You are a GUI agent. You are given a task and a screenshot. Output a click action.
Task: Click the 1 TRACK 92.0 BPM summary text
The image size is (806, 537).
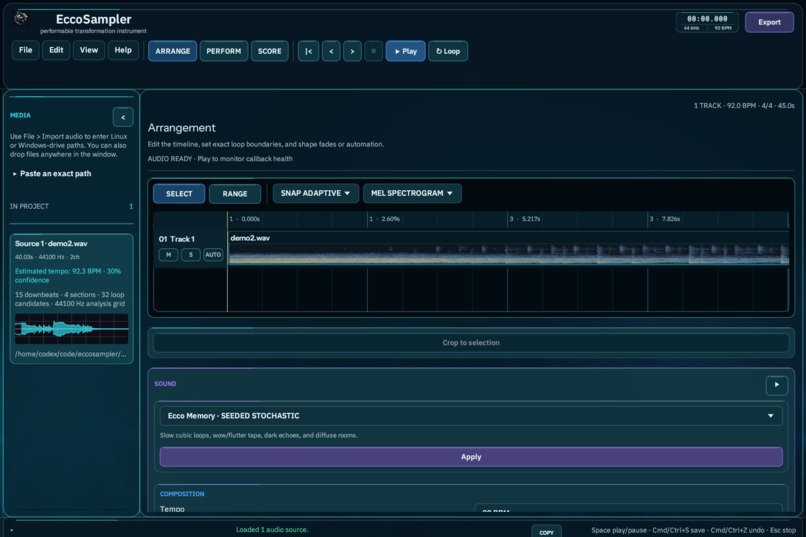coord(744,105)
